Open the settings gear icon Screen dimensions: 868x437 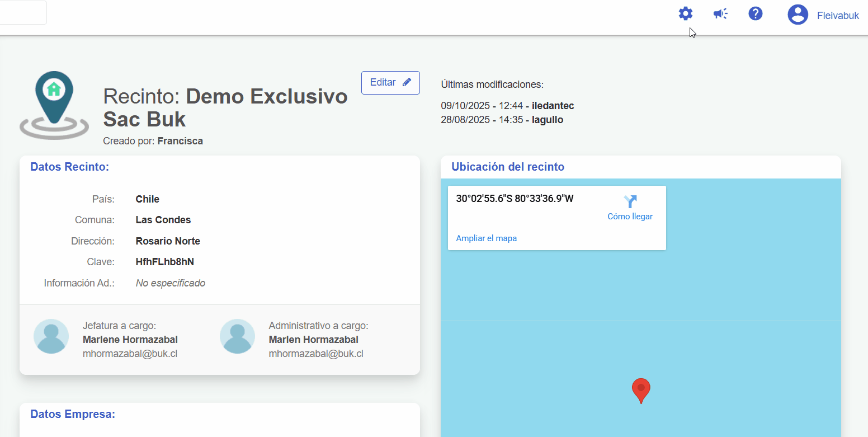[685, 13]
